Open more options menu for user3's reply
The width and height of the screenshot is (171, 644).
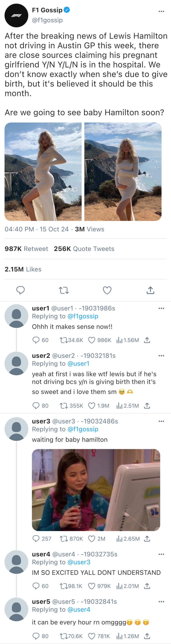[162, 421]
